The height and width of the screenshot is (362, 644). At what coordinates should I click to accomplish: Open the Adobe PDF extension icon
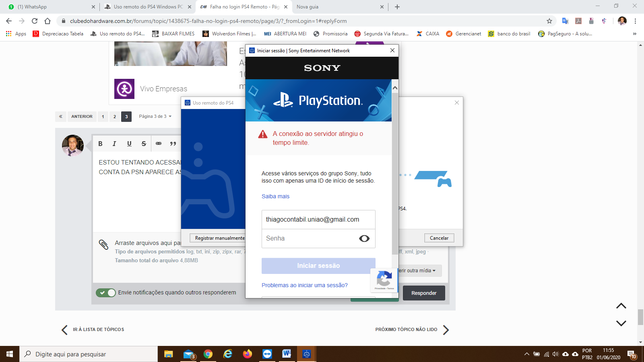coord(578,21)
